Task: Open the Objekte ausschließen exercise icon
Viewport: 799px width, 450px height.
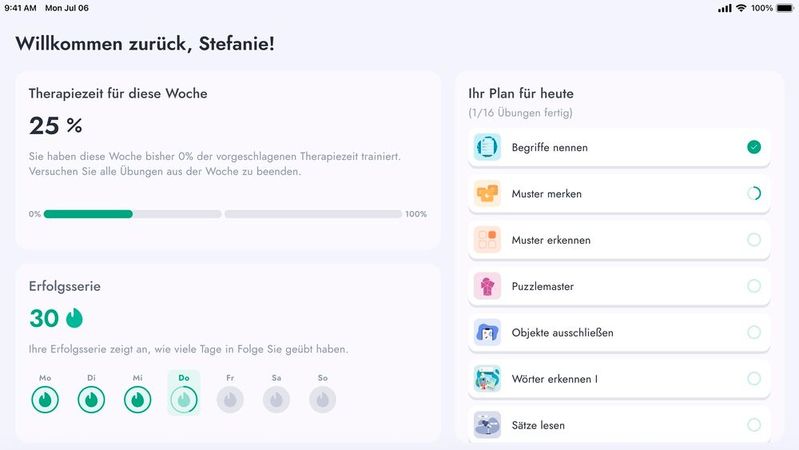Action: click(487, 333)
